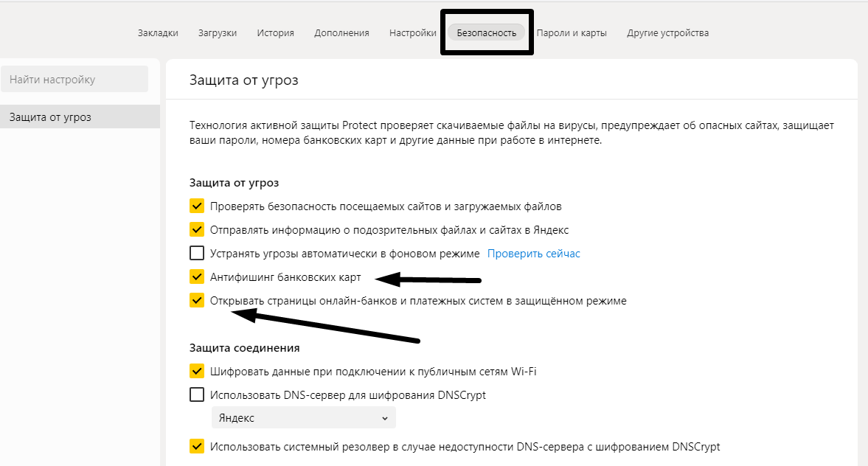Click the Защита соединения section heading
Viewport: 868px width, 466px height.
pos(244,347)
